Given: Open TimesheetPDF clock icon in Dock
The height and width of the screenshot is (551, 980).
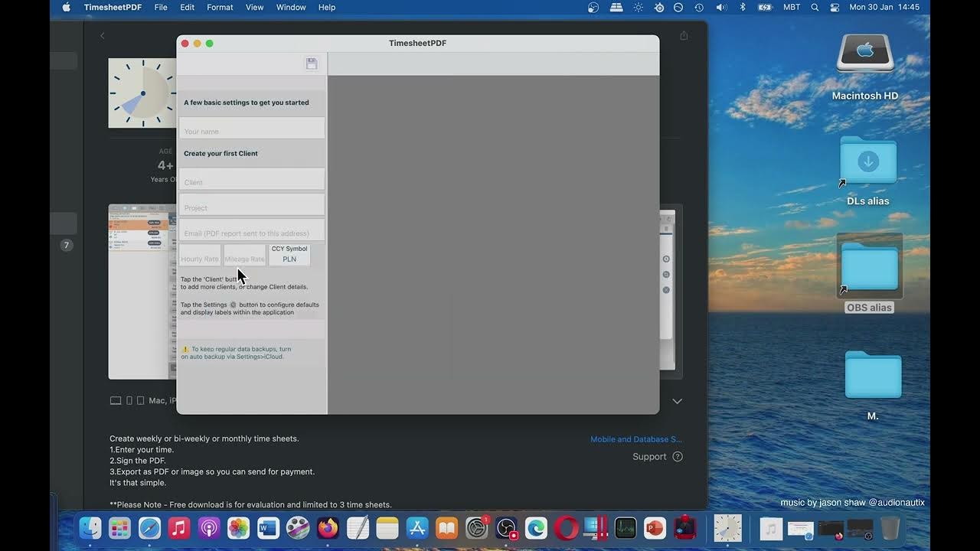Looking at the screenshot, I should pyautogui.click(x=727, y=528).
